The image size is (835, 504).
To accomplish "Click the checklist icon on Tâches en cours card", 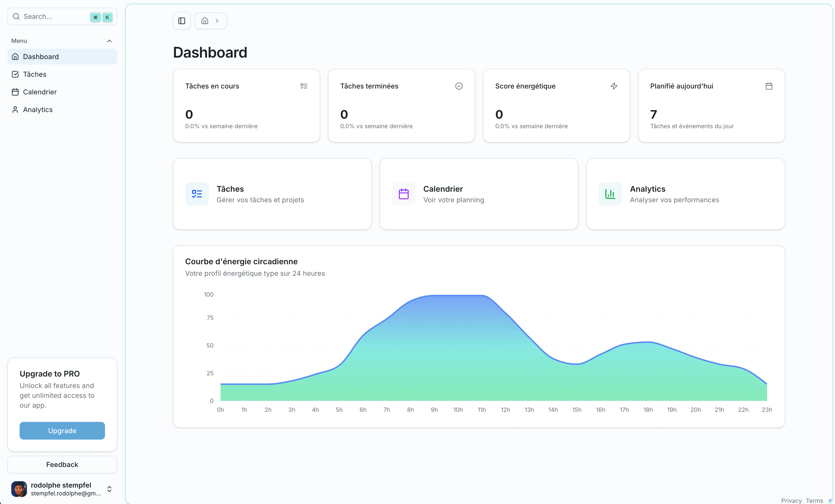I will pos(304,86).
